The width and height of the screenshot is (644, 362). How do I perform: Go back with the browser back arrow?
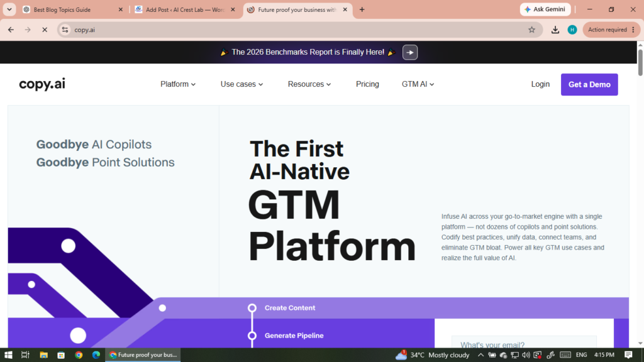(x=11, y=30)
